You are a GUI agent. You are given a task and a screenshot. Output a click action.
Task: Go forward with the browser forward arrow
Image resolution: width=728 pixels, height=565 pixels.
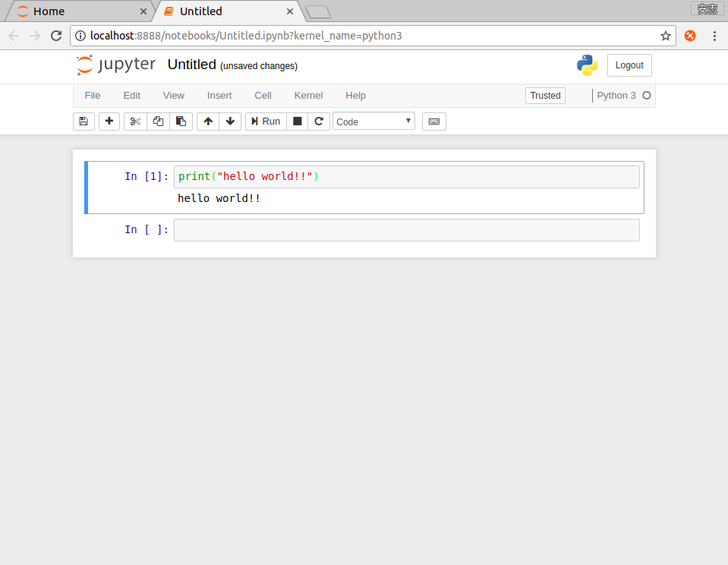tap(35, 36)
